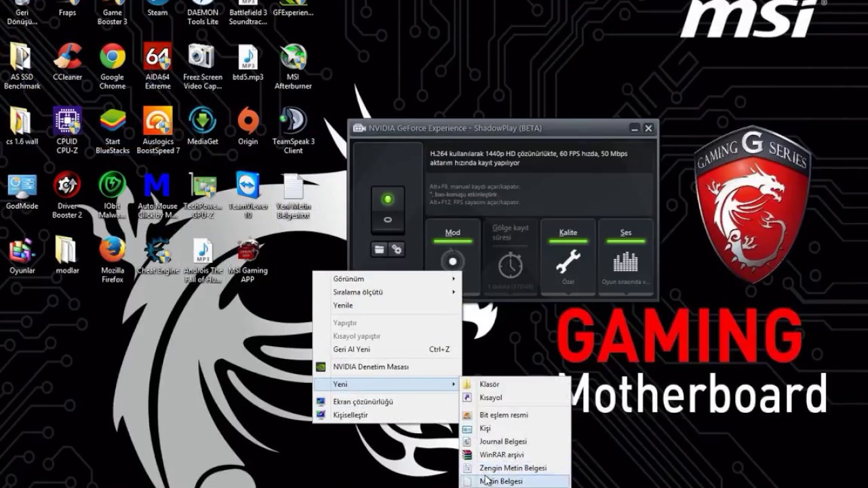Viewport: 868px width, 488px height.
Task: Toggle the ShadowPlay power switch
Action: click(388, 209)
